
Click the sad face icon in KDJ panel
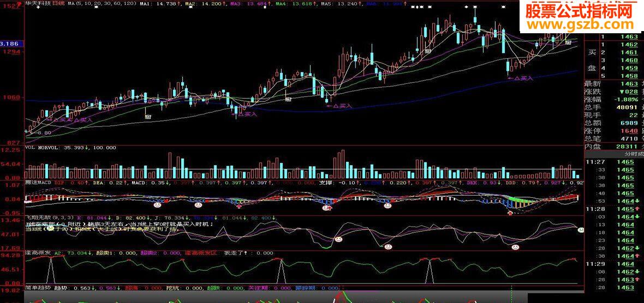click(581, 230)
